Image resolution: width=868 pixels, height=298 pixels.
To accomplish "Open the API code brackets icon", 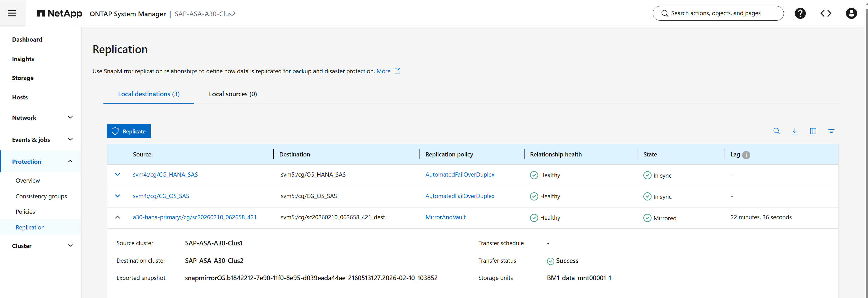I will (825, 14).
